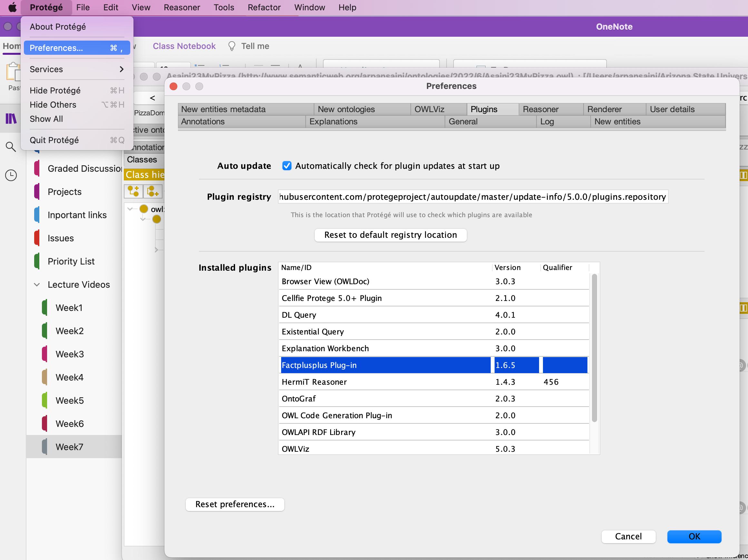Image resolution: width=748 pixels, height=560 pixels.
Task: Click the Add subclass icon
Action: point(133,191)
